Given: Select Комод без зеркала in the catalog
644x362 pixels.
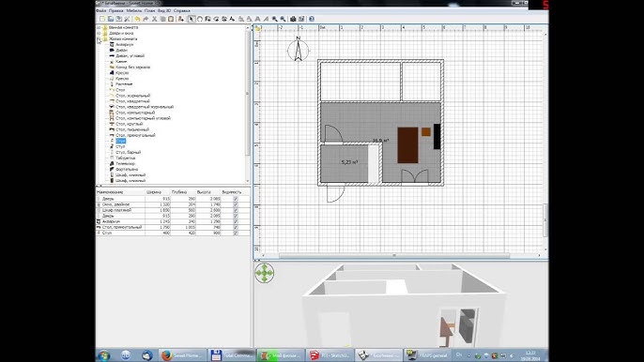Looking at the screenshot, I should click(x=132, y=67).
